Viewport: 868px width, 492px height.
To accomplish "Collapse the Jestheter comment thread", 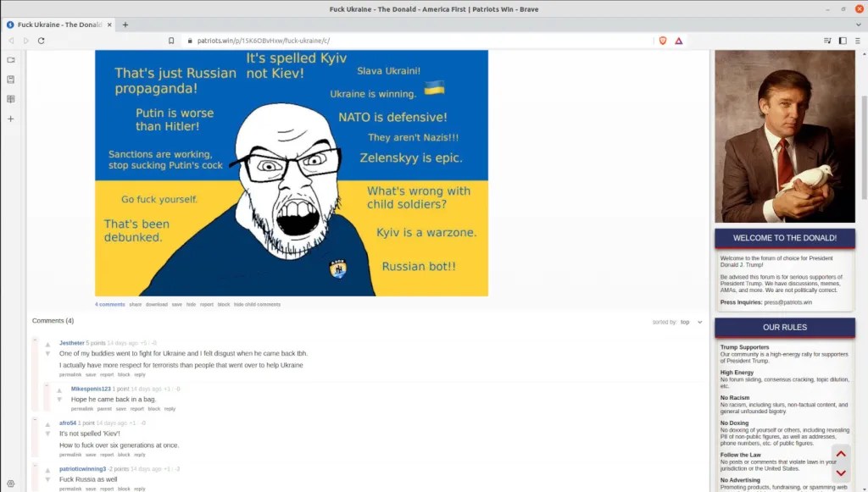I will (x=35, y=340).
